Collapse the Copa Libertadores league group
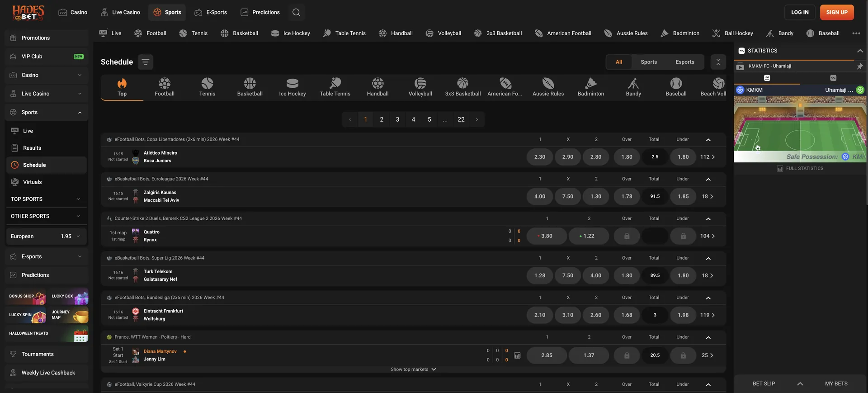This screenshot has width=868, height=393. click(x=708, y=140)
